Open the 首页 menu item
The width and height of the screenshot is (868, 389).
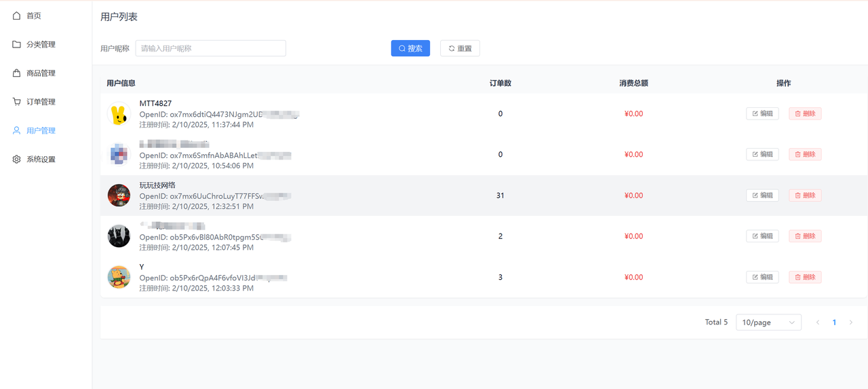[34, 16]
